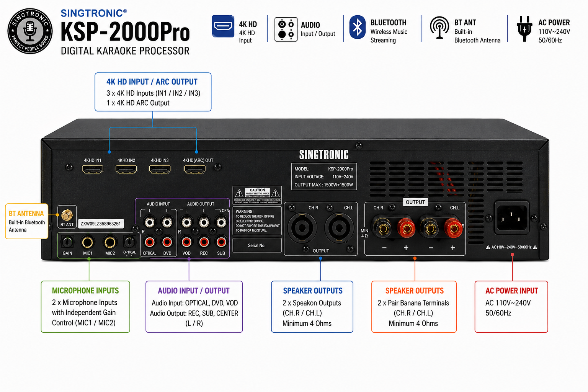The image size is (588, 392).
Task: Click the AC Power plug icon
Action: pyautogui.click(x=524, y=29)
